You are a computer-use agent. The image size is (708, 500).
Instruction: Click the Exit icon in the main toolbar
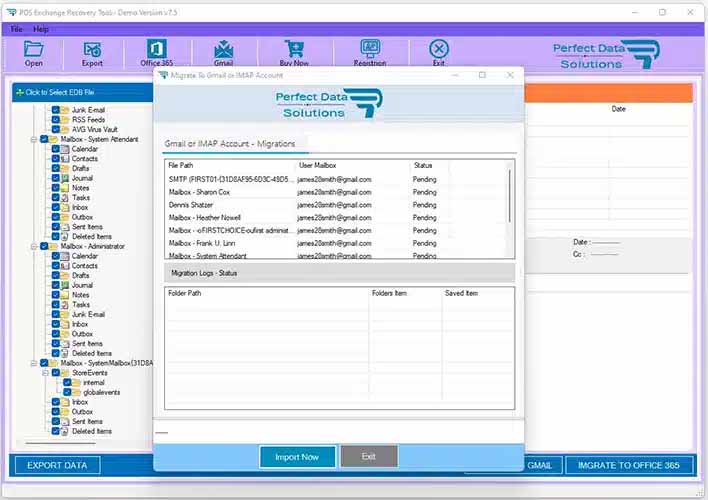pyautogui.click(x=438, y=52)
